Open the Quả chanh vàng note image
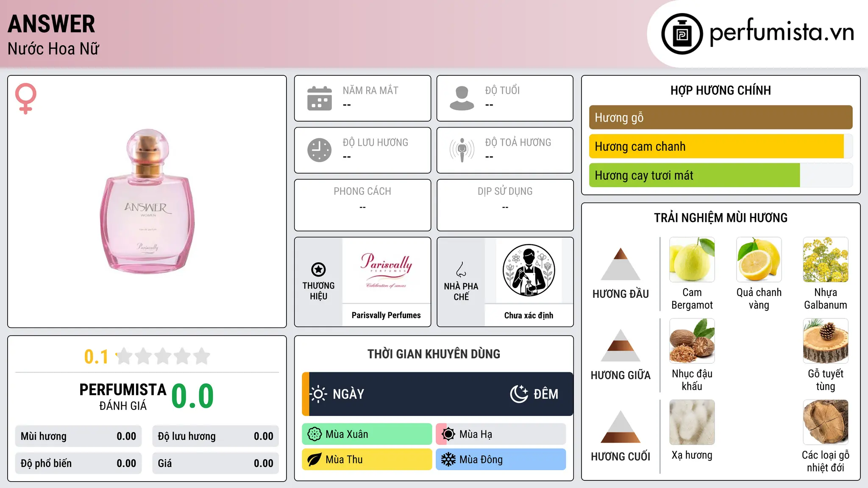Viewport: 868px width, 488px height. pos(759,260)
